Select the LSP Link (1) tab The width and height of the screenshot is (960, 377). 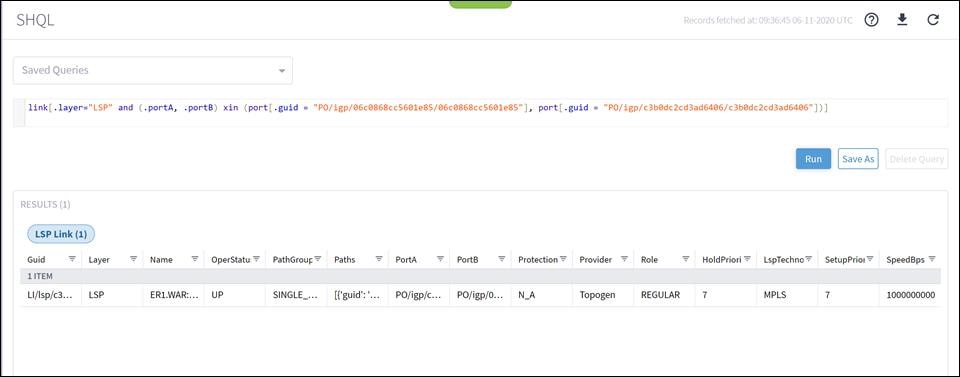coord(61,234)
